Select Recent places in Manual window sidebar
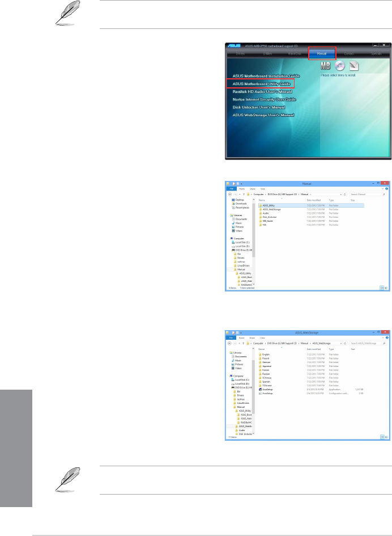 click(240, 208)
